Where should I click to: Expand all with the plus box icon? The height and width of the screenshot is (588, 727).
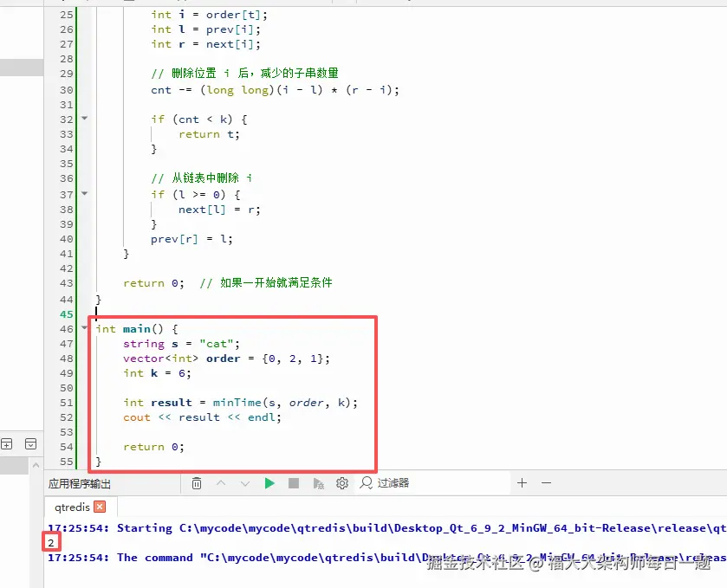[x=6, y=444]
